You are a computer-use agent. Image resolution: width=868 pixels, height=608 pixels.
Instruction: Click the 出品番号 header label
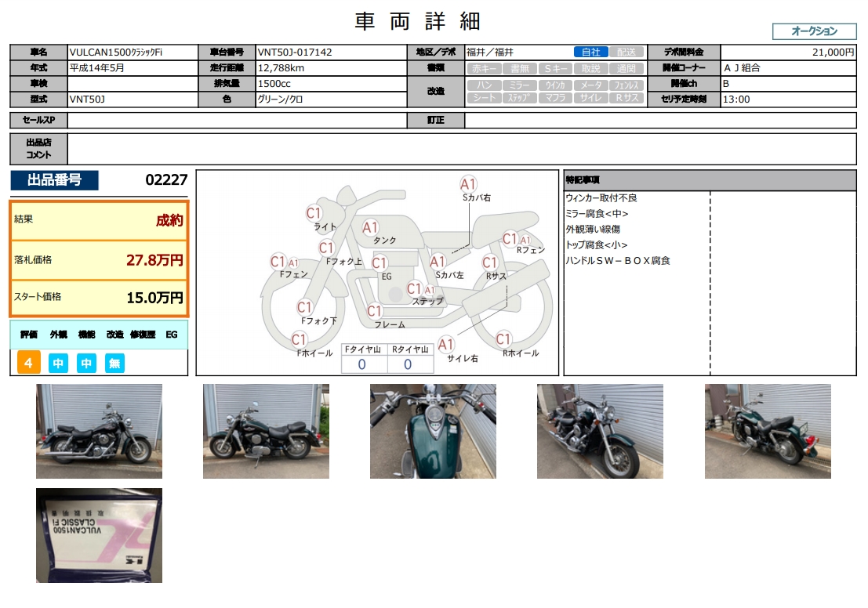pyautogui.click(x=54, y=180)
